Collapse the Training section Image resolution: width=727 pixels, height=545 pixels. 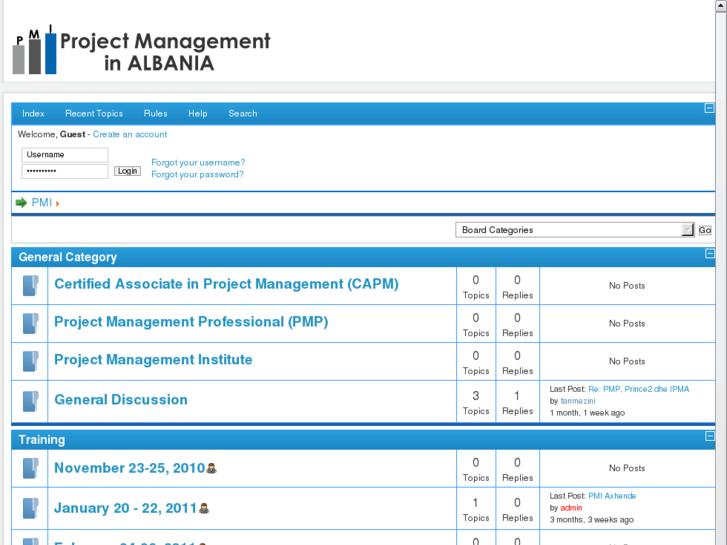click(709, 436)
